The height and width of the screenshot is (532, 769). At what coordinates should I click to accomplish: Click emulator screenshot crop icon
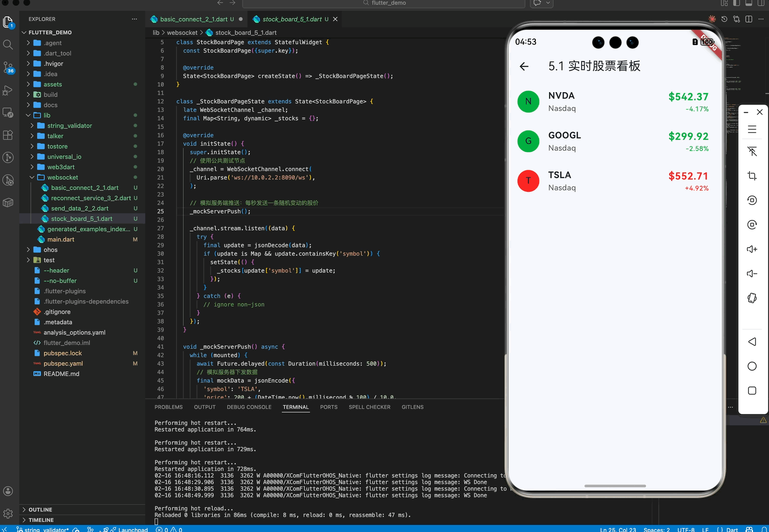coord(752,176)
